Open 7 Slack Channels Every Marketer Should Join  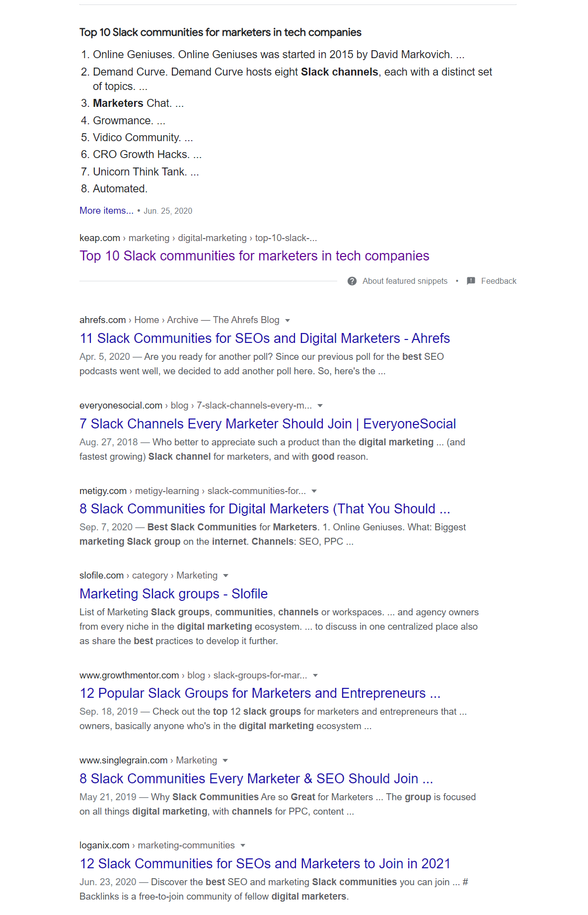pos(268,424)
